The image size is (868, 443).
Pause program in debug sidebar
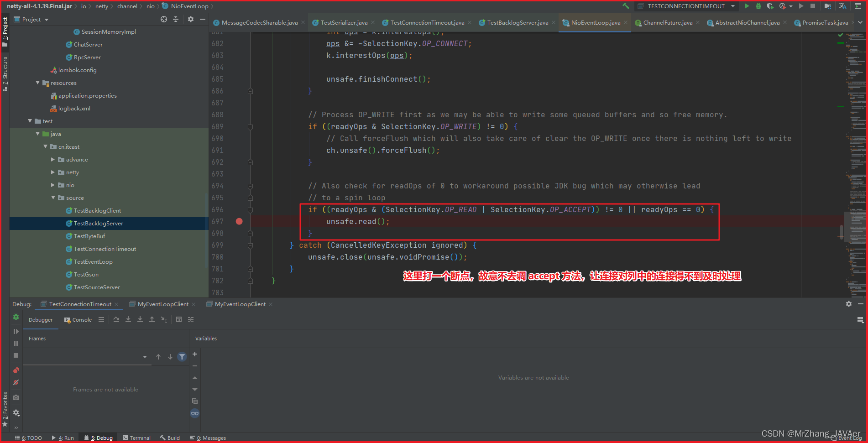tap(16, 343)
